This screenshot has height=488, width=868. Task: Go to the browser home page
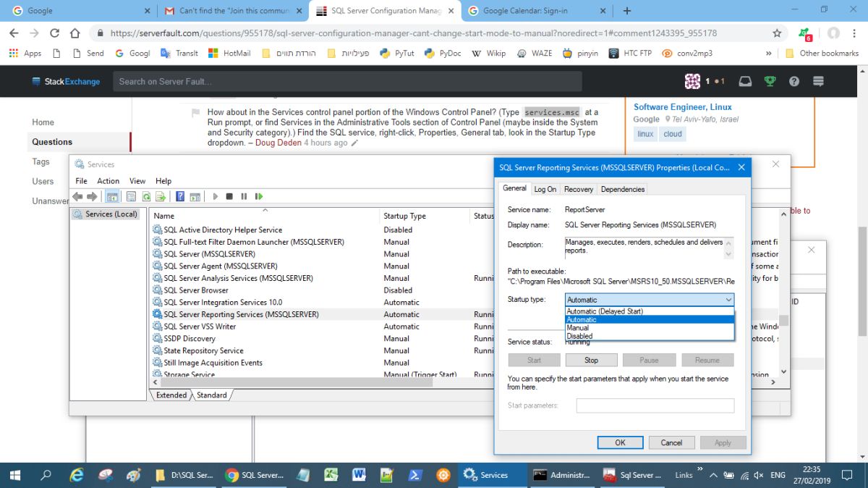(x=75, y=33)
